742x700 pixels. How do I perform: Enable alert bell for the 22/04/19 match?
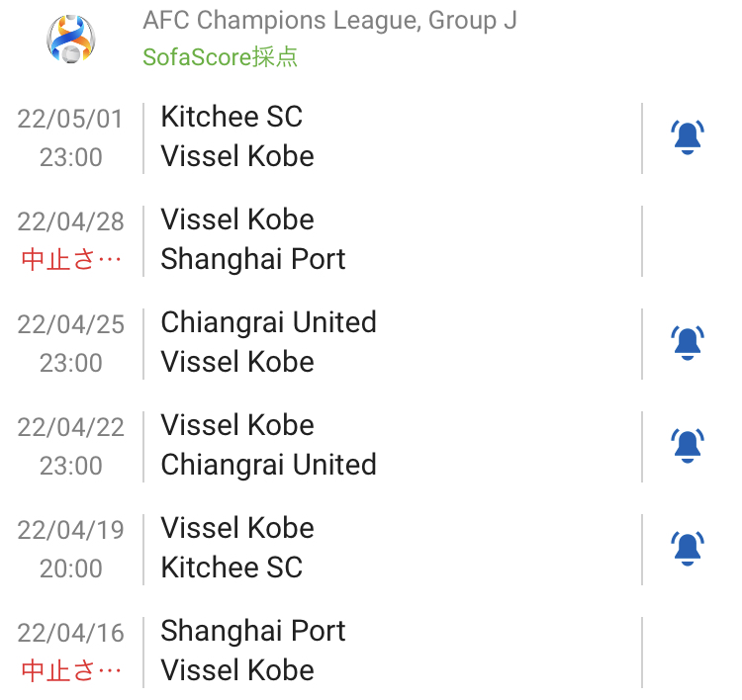pos(688,549)
